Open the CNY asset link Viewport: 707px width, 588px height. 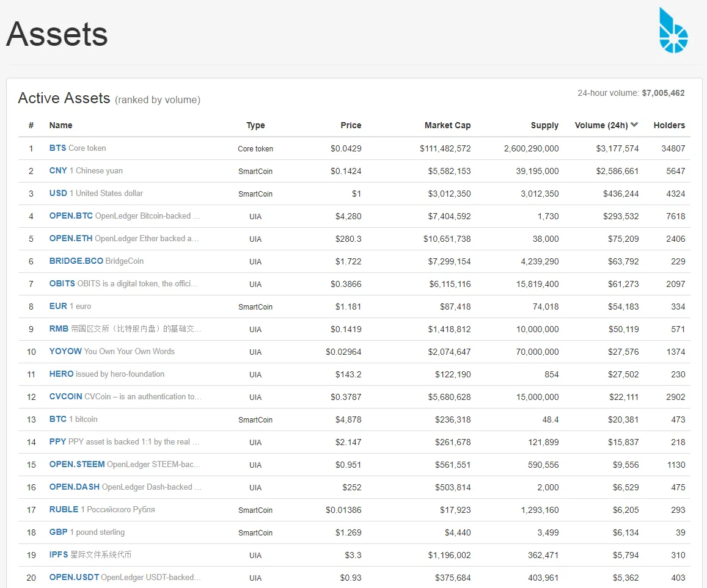pyautogui.click(x=58, y=170)
